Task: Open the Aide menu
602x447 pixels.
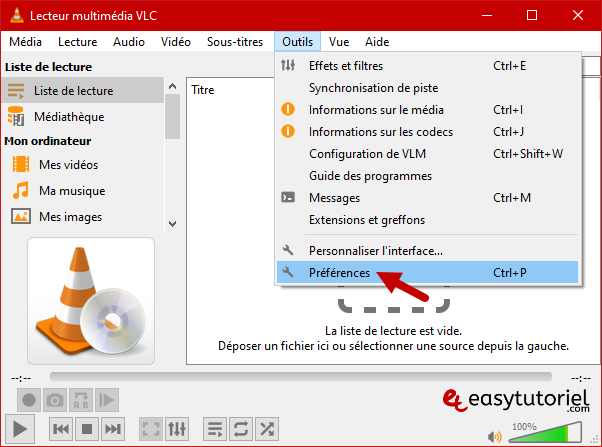Action: point(377,41)
